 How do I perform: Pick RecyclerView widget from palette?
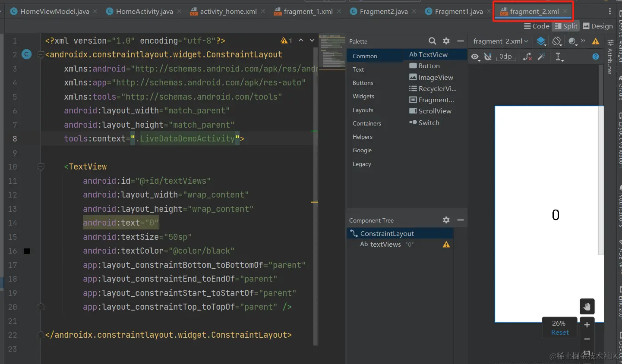click(435, 88)
